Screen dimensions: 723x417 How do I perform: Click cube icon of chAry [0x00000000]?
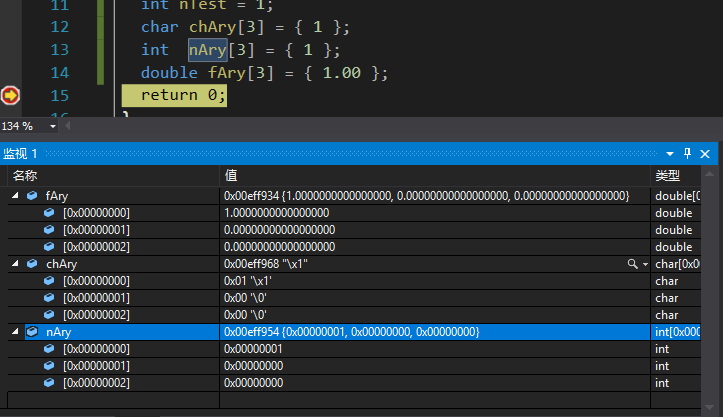pos(49,280)
